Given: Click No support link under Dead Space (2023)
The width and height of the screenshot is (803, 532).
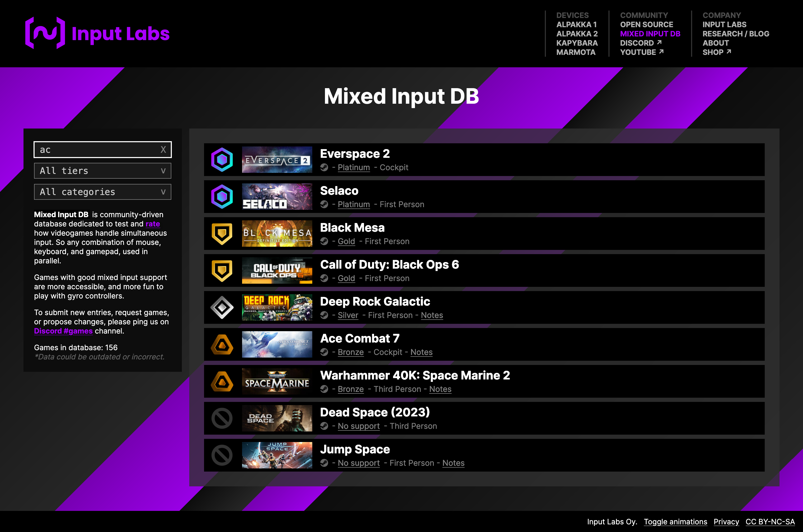Looking at the screenshot, I should (x=359, y=426).
